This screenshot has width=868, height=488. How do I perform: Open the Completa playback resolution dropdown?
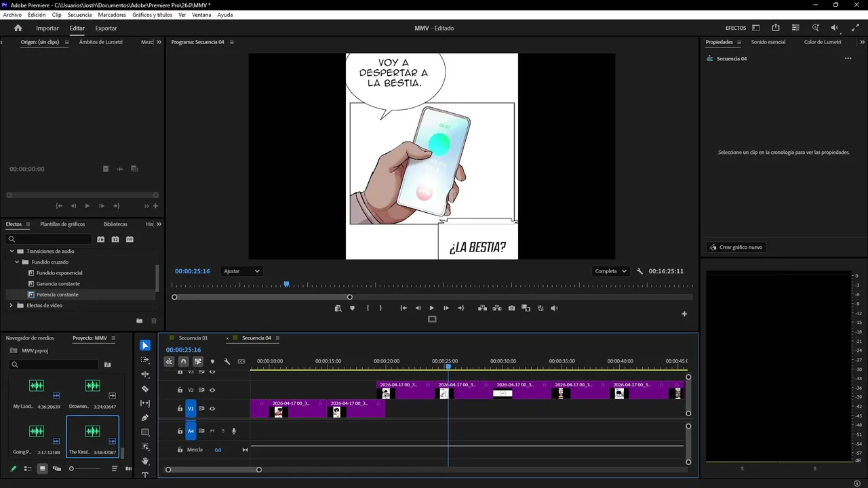coord(610,271)
